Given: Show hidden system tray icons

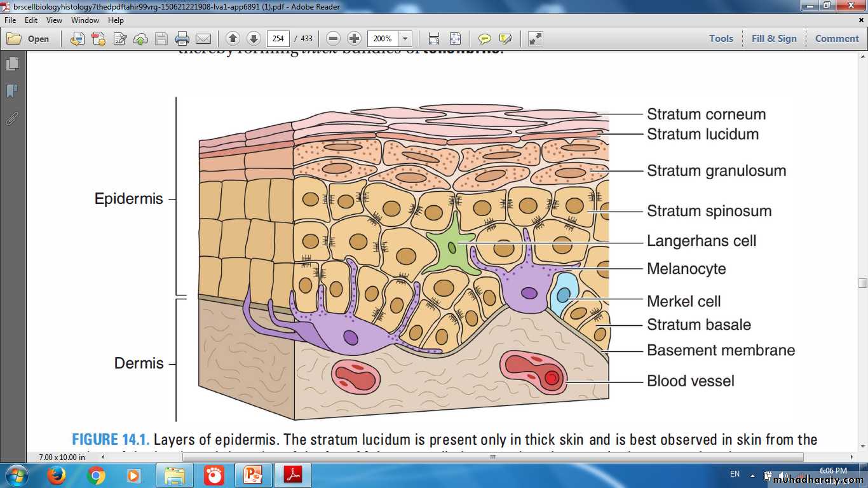Looking at the screenshot, I should [x=752, y=475].
